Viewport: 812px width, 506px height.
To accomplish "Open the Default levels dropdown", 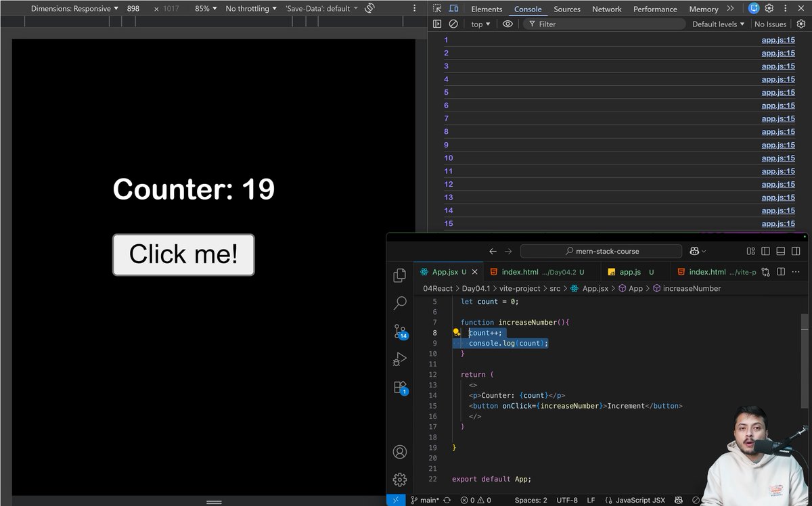I will (717, 24).
